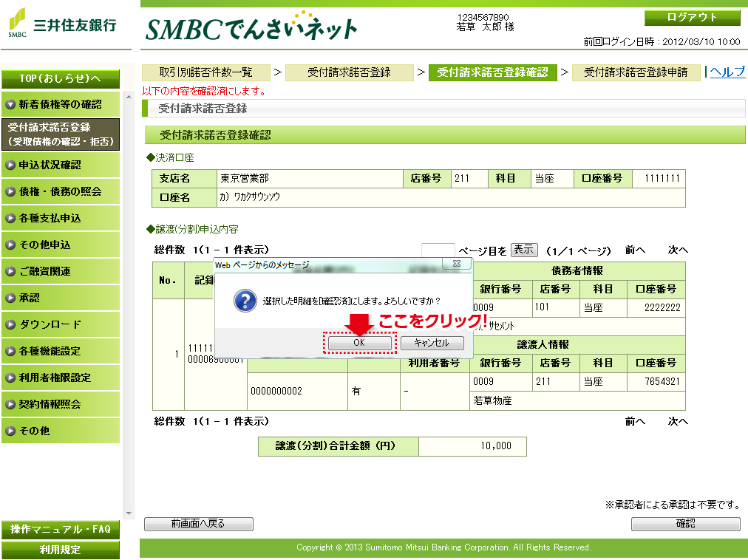This screenshot has width=748, height=560.
Task: Click 前画面へ戻る button
Action: pos(198,524)
